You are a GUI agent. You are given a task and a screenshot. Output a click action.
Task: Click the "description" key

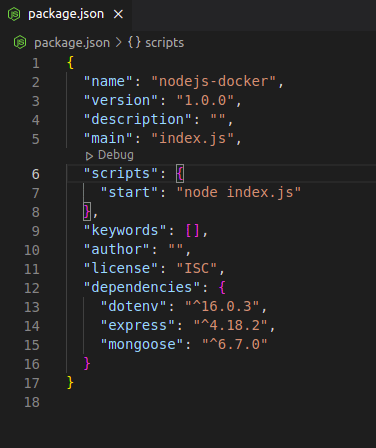(x=138, y=120)
